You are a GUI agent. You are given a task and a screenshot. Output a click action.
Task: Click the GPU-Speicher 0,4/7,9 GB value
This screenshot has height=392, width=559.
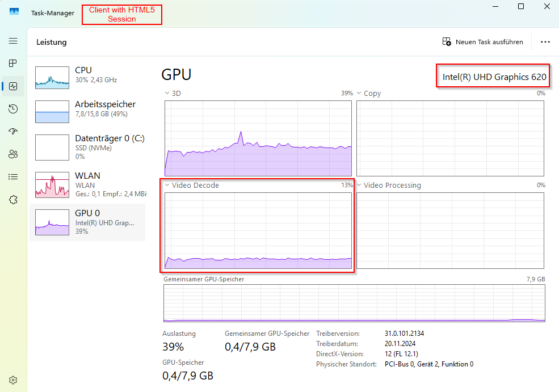click(187, 376)
